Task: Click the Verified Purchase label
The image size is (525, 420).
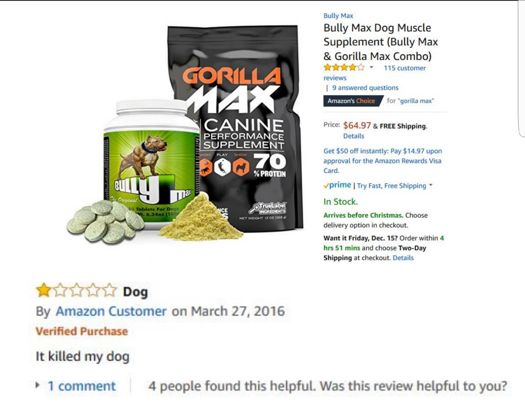Action: coord(82,331)
